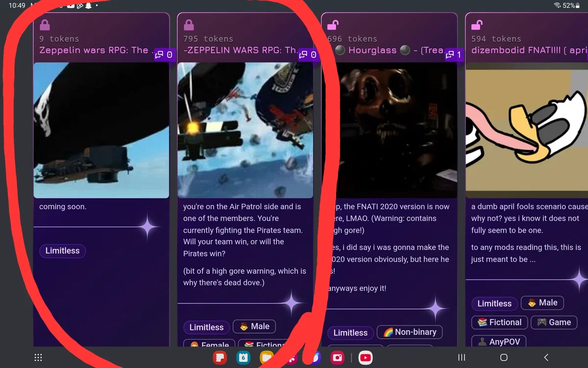Click the "you're on the Air Patrol side" description

(243, 230)
